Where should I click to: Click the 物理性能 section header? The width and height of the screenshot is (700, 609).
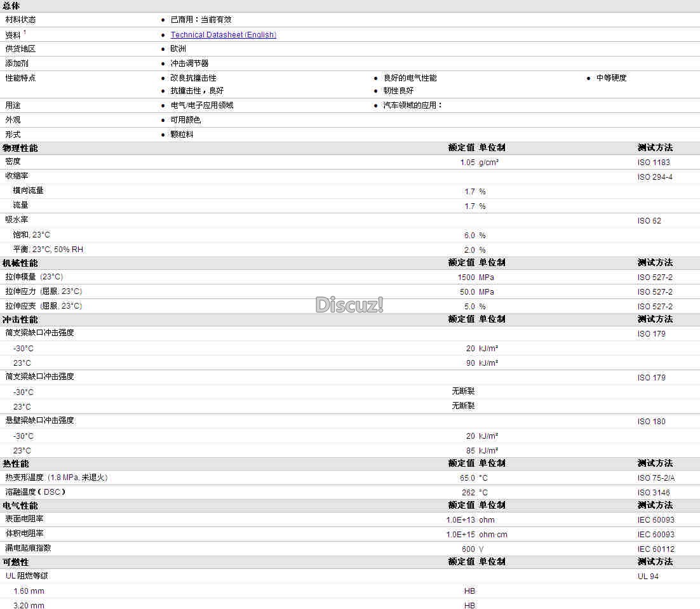pyautogui.click(x=20, y=148)
